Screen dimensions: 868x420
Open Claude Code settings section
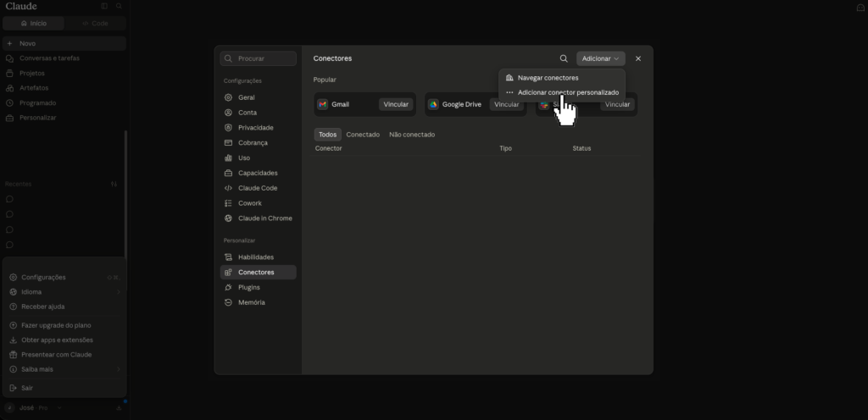259,188
